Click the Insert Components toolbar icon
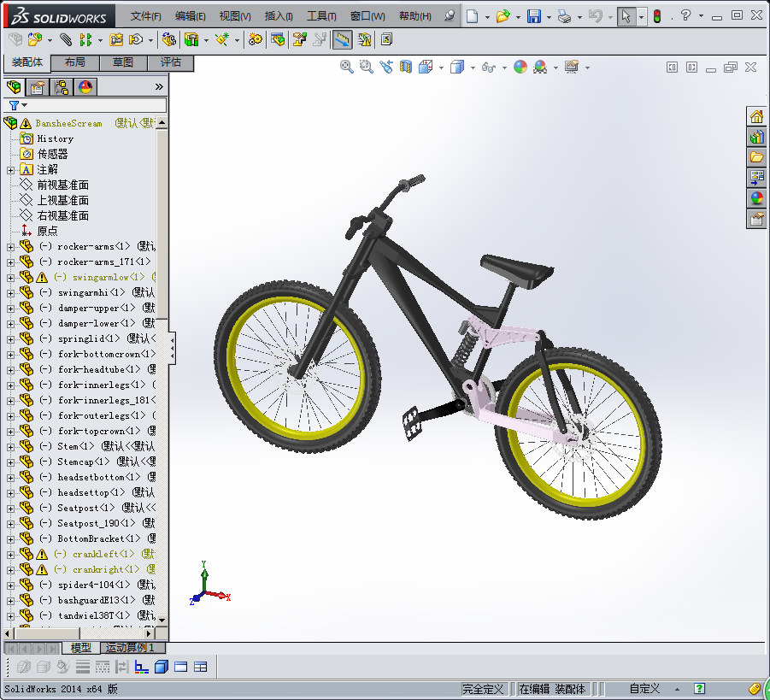This screenshot has width=770, height=700. [x=34, y=39]
